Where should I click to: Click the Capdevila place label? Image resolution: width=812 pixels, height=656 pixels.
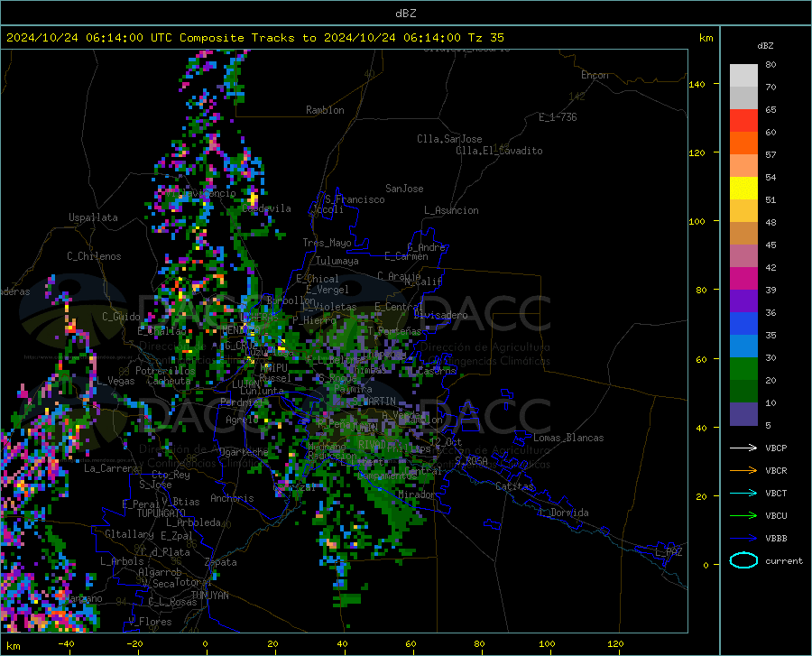(266, 208)
